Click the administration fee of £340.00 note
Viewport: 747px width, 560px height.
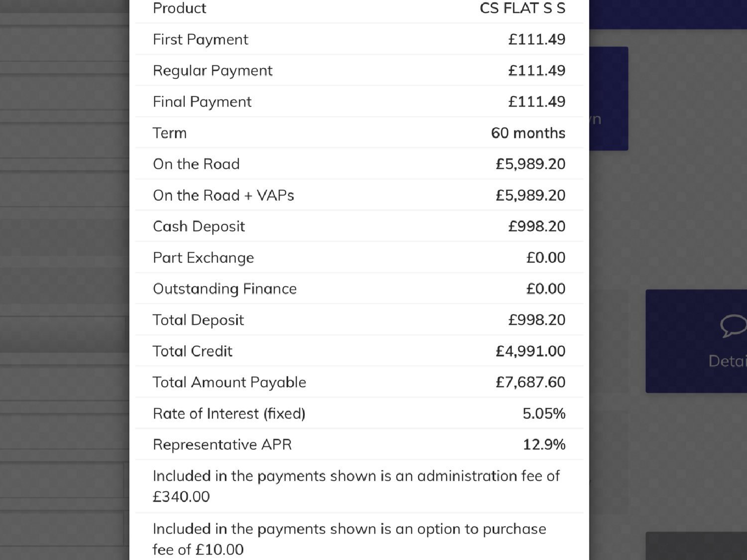(x=356, y=486)
